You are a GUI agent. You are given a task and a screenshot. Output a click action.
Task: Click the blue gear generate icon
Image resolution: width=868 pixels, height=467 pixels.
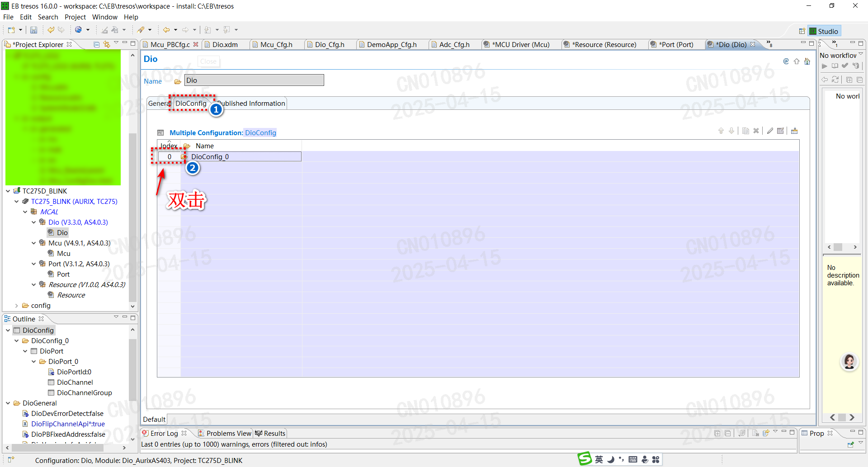click(78, 30)
